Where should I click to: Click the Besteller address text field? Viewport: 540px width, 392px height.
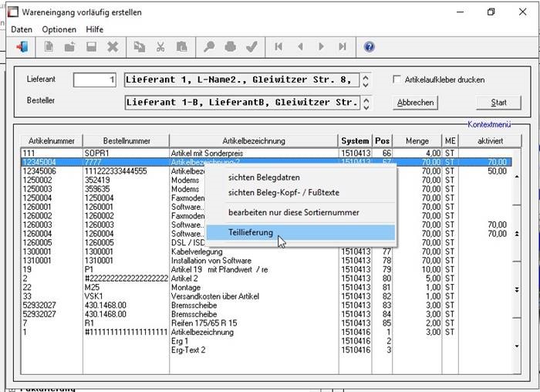pos(241,103)
